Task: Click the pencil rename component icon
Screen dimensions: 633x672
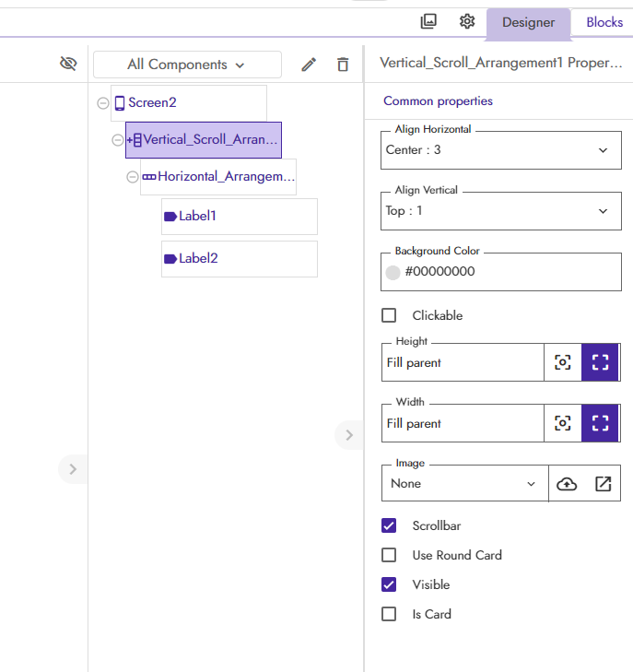Action: pos(309,65)
